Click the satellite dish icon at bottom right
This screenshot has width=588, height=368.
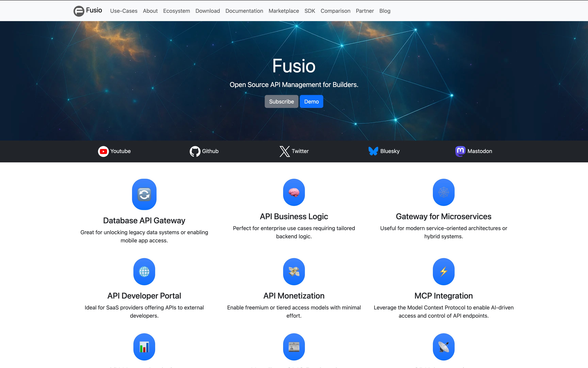tap(443, 347)
